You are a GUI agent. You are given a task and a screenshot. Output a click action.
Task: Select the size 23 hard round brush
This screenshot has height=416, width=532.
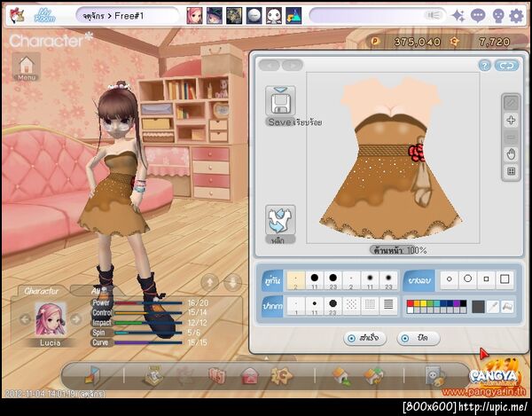(332, 280)
